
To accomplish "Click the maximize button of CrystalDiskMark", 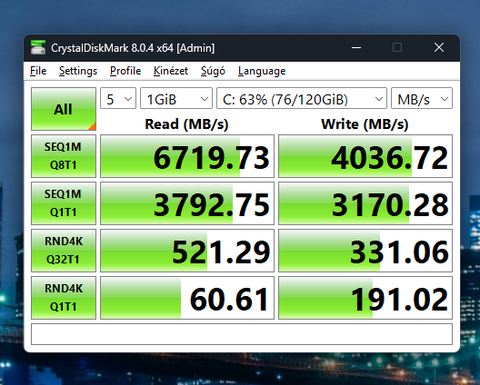I will pyautogui.click(x=397, y=47).
